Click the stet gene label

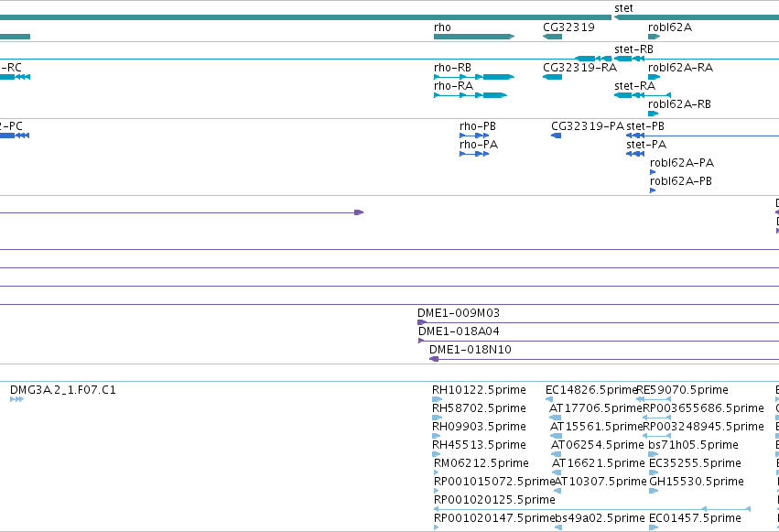tap(623, 8)
